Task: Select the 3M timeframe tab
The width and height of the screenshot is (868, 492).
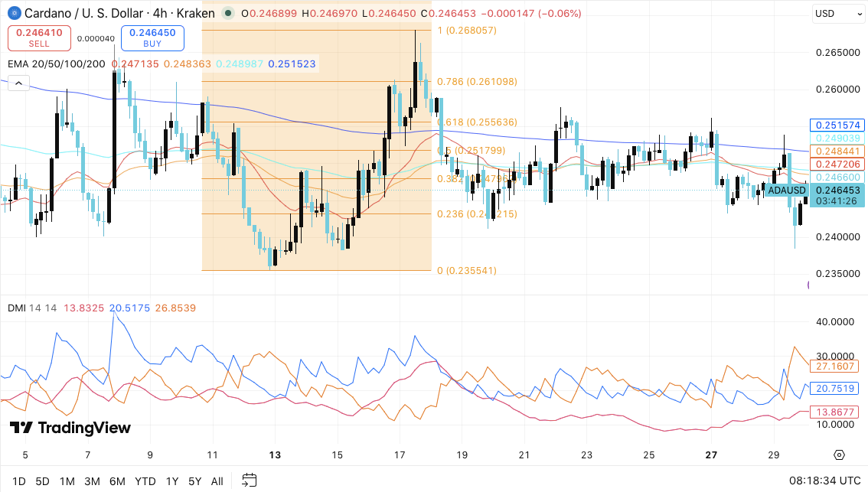Action: point(92,481)
